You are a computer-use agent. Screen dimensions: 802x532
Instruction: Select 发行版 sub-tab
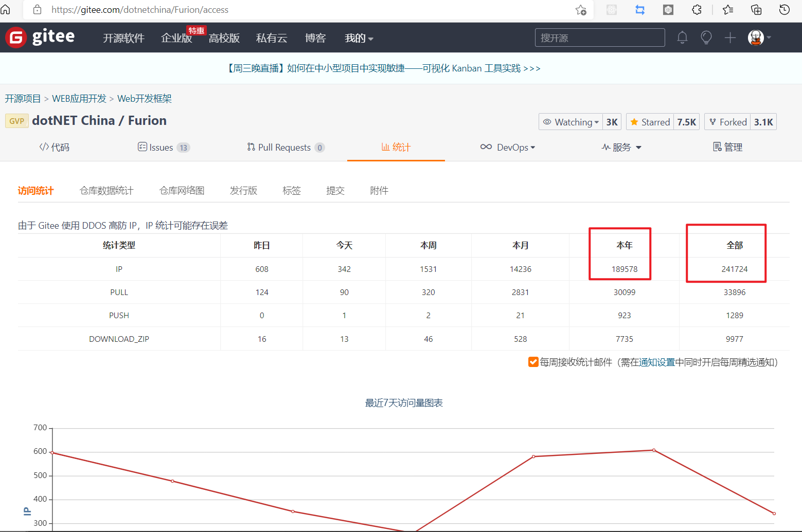tap(243, 191)
